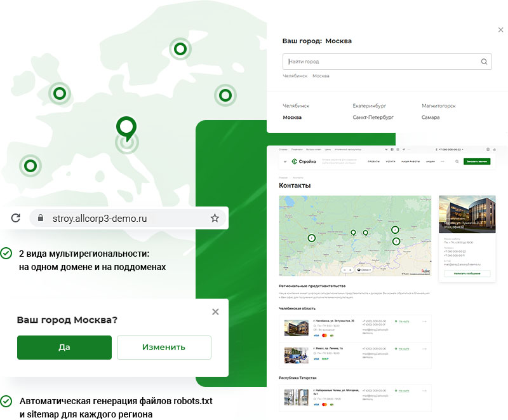Click the reload icon in the browser address bar
This screenshot has height=420, width=508.
15,218
